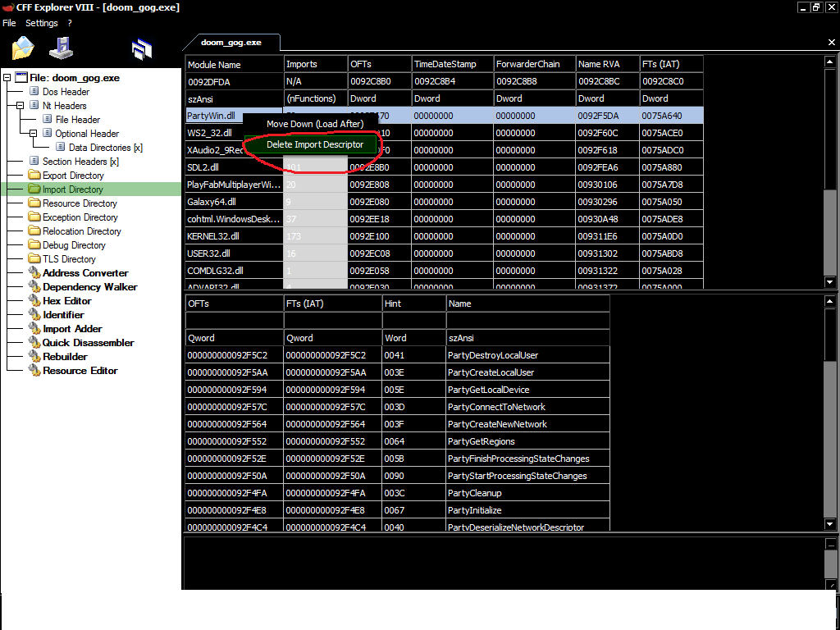
Task: Select the COMDLG32.dll module row
Action: click(444, 271)
